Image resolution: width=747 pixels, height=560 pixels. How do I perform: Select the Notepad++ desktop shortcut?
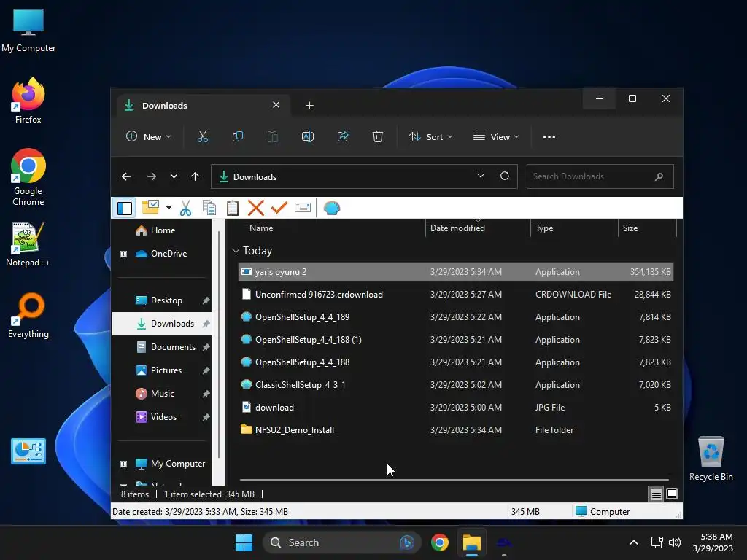pyautogui.click(x=28, y=245)
